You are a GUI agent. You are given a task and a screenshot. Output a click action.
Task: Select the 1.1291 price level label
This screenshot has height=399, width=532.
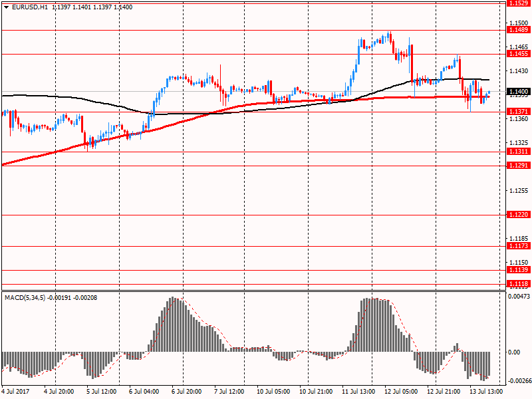(519, 165)
